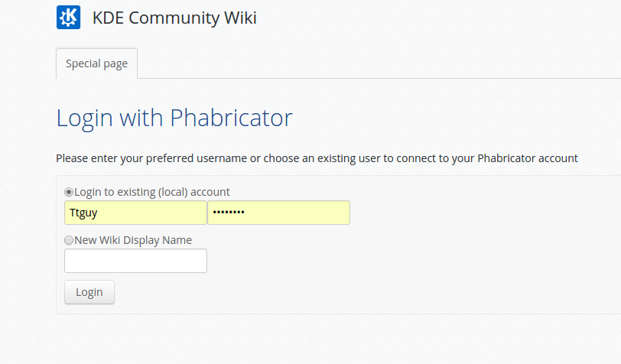Select the Login to existing account radio button
621x364 pixels.
(69, 192)
